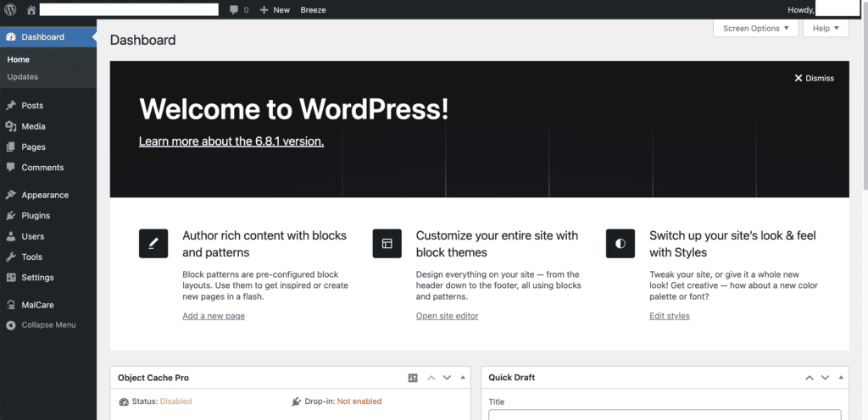Click Open site editor link
The height and width of the screenshot is (420, 868).
coord(448,316)
